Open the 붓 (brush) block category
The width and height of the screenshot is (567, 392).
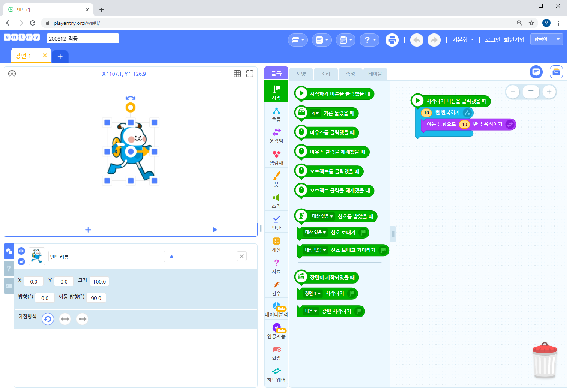[x=276, y=179]
